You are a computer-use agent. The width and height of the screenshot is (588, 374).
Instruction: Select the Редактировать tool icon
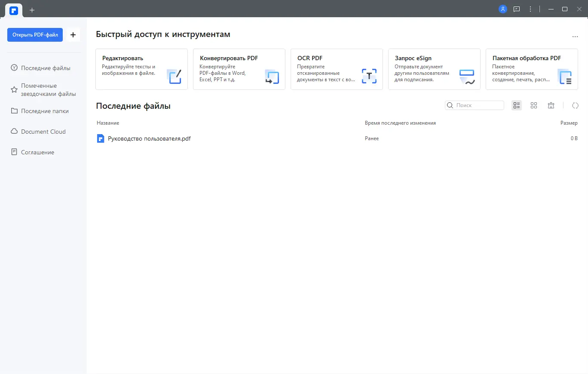pos(175,76)
